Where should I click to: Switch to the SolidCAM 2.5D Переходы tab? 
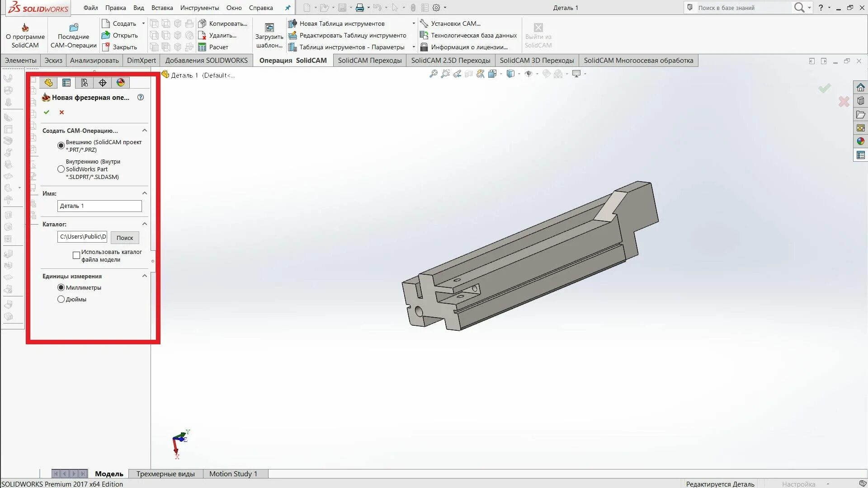pos(450,60)
